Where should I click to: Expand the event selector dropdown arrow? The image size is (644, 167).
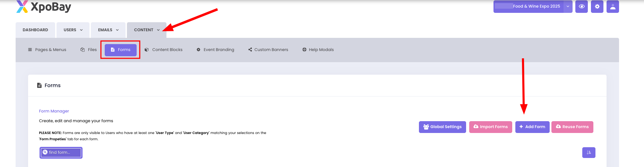tap(568, 7)
